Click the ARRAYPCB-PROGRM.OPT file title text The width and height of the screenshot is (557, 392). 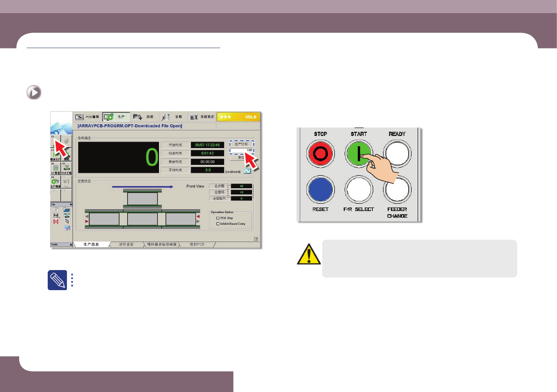point(130,126)
